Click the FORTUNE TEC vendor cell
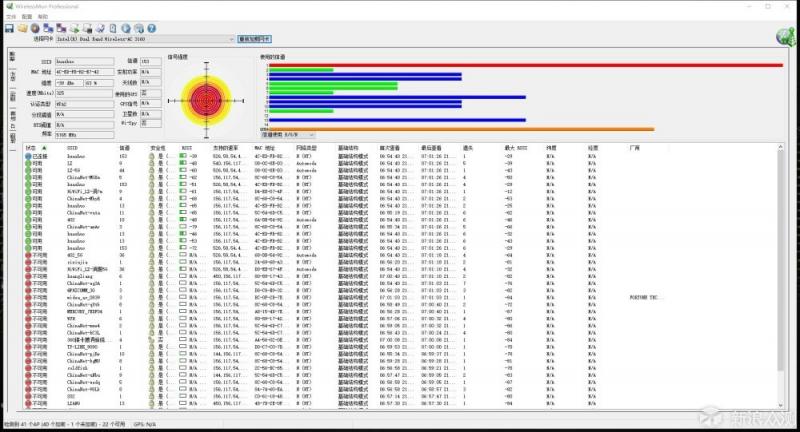 [644, 297]
